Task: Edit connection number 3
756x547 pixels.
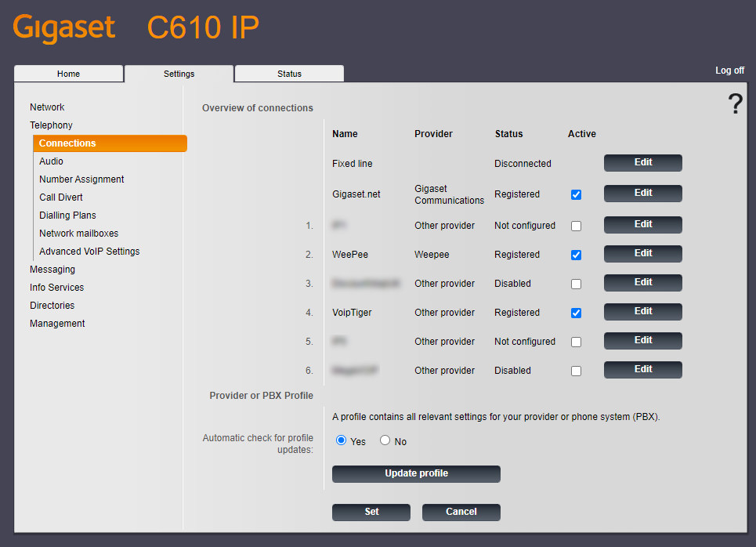Action: pos(642,282)
